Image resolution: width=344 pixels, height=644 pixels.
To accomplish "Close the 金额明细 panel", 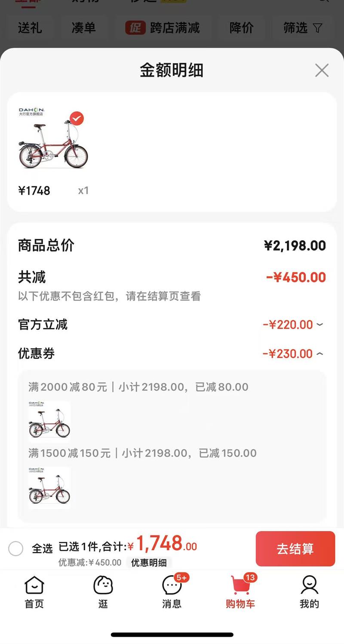I will pyautogui.click(x=322, y=70).
